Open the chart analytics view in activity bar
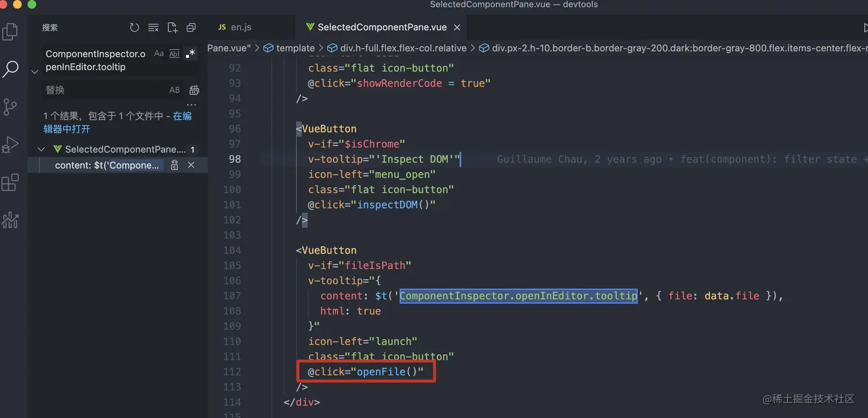The image size is (868, 418). click(10, 220)
